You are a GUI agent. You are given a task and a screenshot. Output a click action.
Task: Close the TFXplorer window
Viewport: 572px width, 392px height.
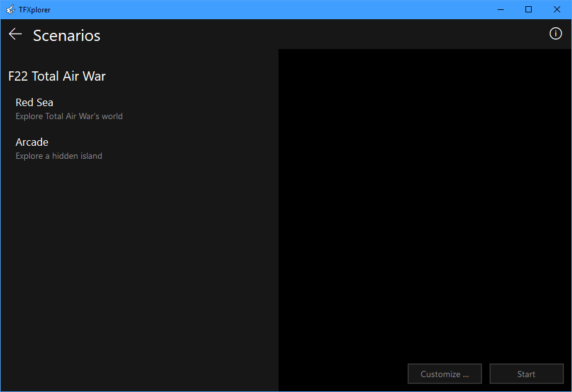pyautogui.click(x=557, y=9)
